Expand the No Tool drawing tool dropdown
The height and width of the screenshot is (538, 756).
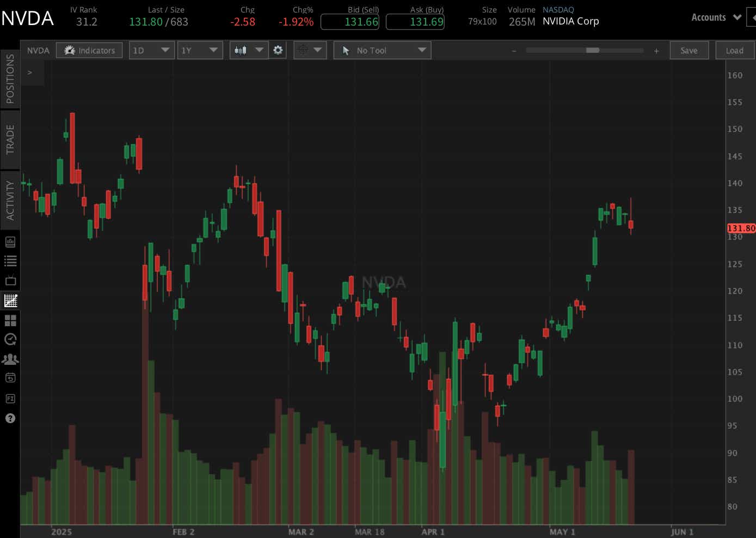point(382,50)
